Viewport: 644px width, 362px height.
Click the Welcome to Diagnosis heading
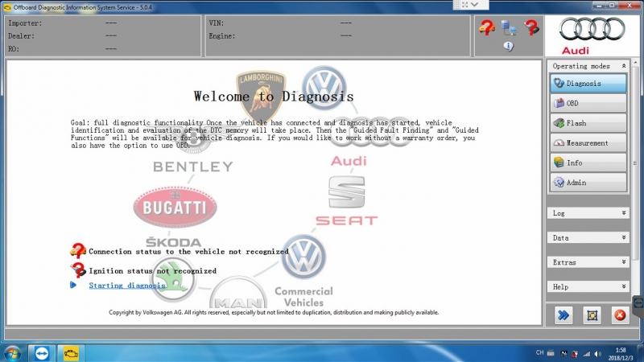tap(274, 97)
